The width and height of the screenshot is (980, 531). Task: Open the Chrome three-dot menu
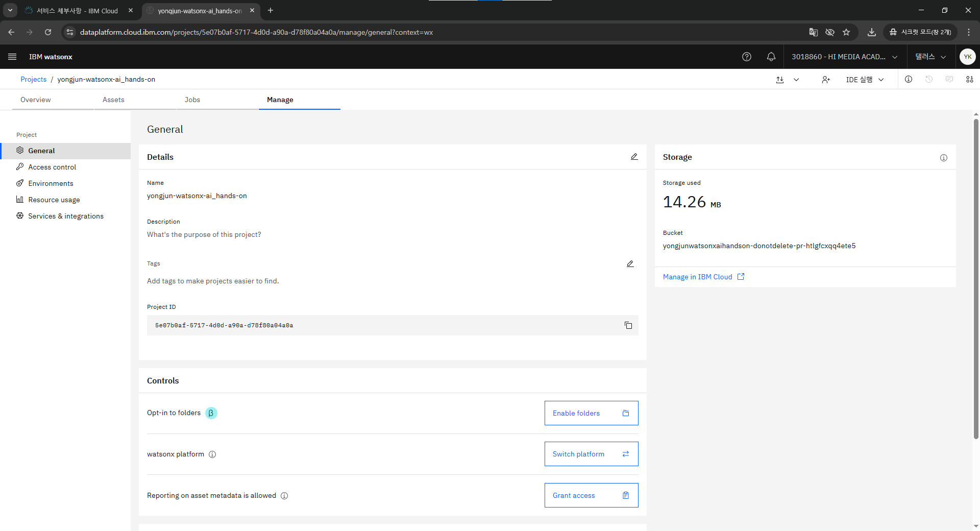[x=969, y=32]
